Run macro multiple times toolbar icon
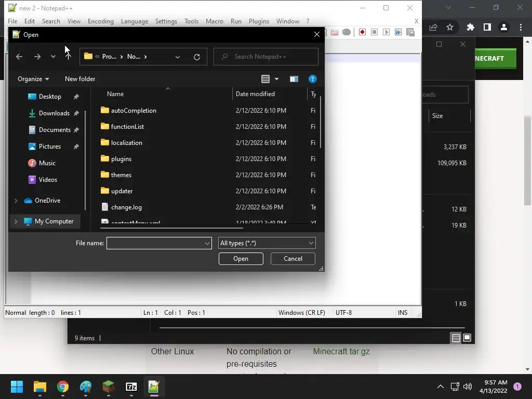The width and height of the screenshot is (532, 399). pyautogui.click(x=398, y=32)
